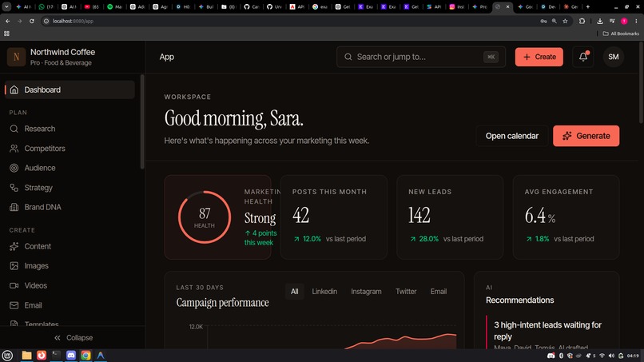The image size is (644, 362).
Task: Click the Good morning, Sara heading
Action: (233, 118)
